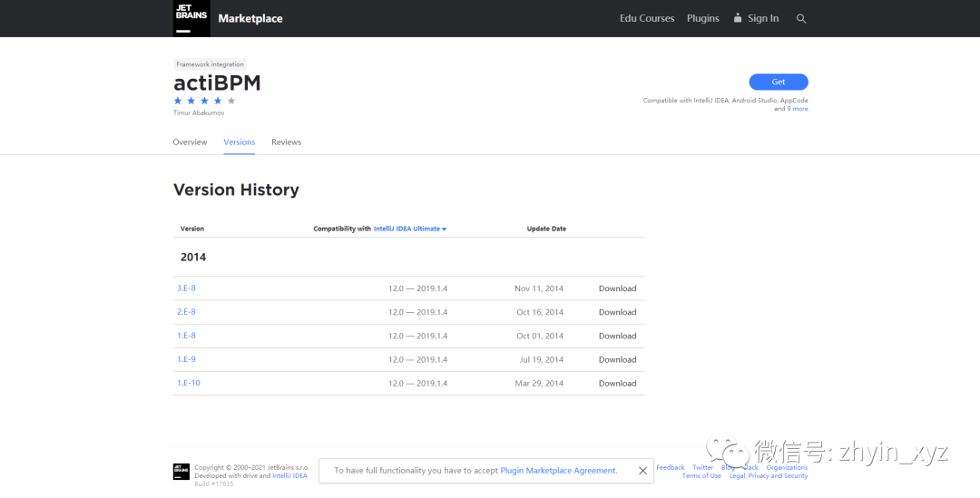
Task: Click the actiBPM plugin title
Action: point(217,83)
